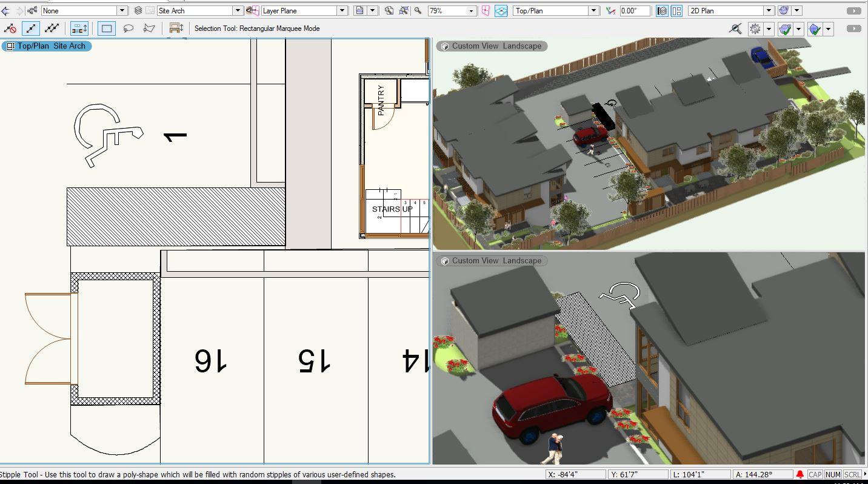
Task: Click the render teapot icon
Action: point(784,11)
